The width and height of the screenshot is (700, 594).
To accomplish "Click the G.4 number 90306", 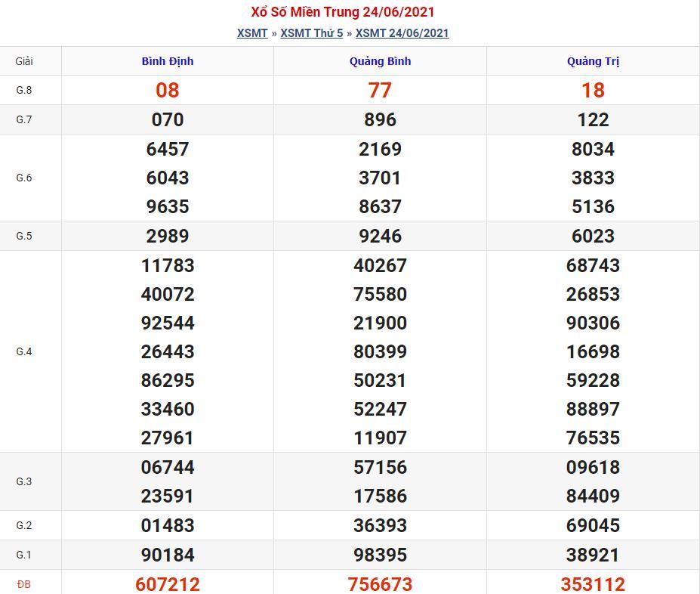I will (x=593, y=323).
